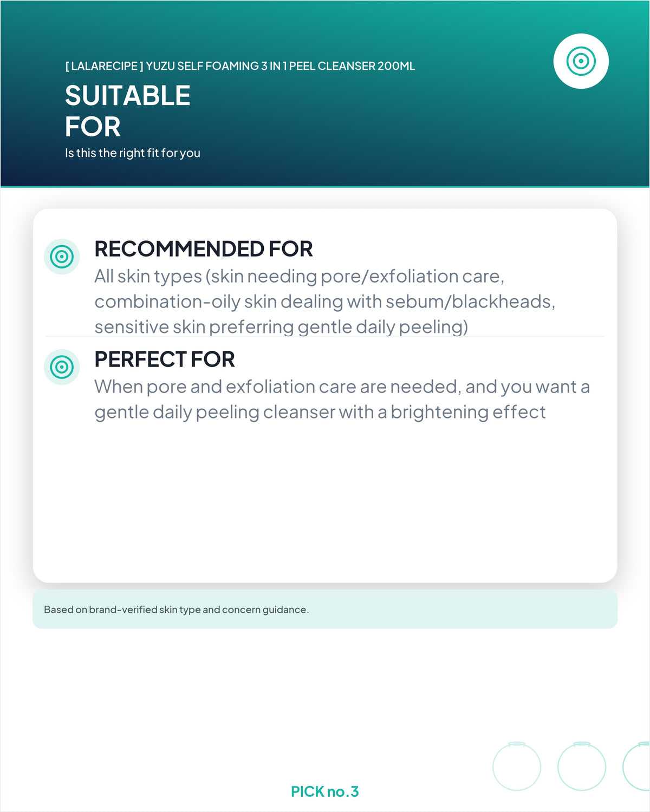This screenshot has height=812, width=650.
Task: Click the 'sensitive skin preferring gentle daily peeling' line
Action: [x=281, y=327]
